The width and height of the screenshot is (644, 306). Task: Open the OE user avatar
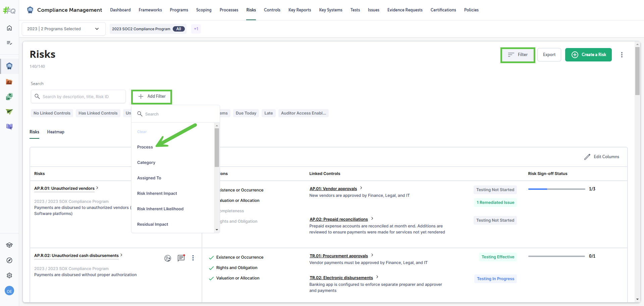9,291
